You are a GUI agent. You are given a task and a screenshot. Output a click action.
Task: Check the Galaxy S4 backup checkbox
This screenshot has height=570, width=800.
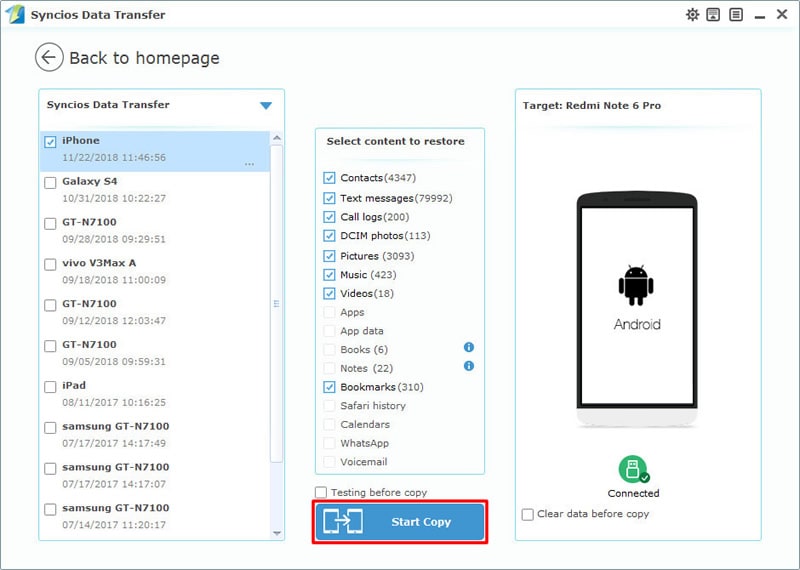click(x=50, y=183)
